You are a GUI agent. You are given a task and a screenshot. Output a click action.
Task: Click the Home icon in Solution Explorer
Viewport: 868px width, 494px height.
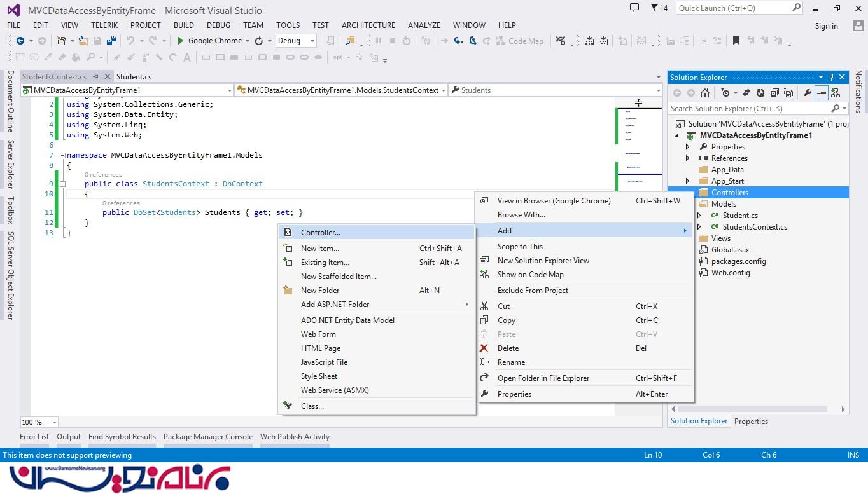tap(704, 93)
